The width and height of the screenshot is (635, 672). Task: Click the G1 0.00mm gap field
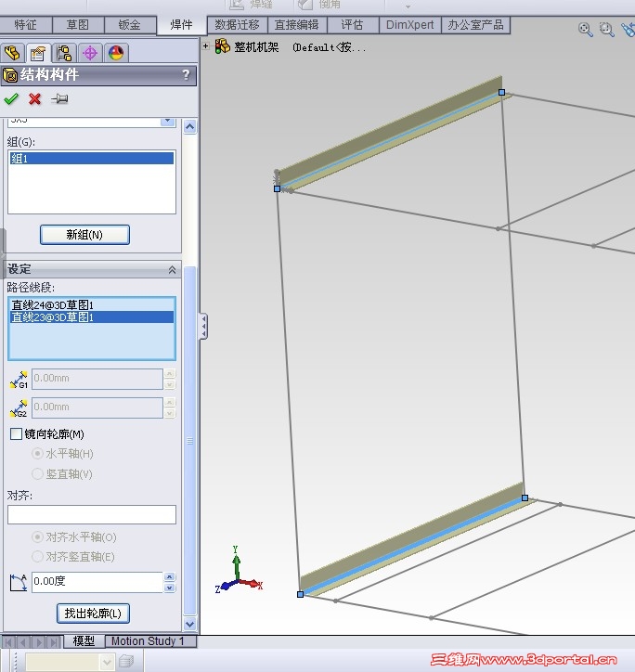[x=97, y=380]
